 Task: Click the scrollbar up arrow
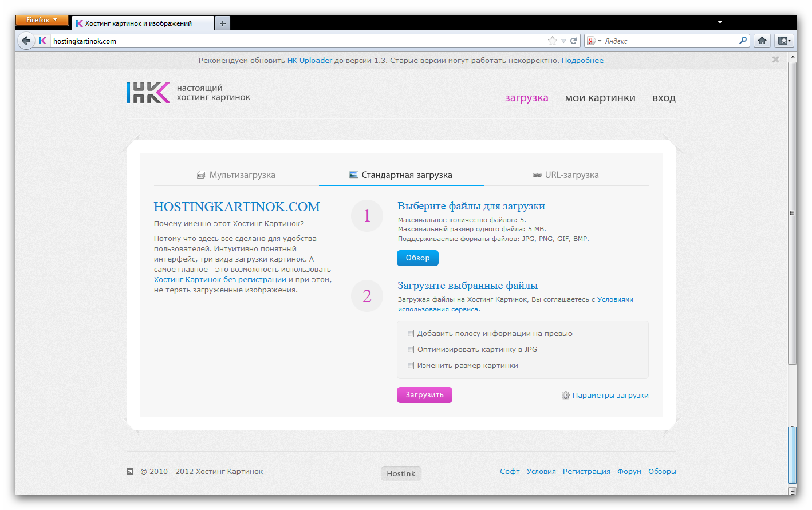click(x=793, y=56)
